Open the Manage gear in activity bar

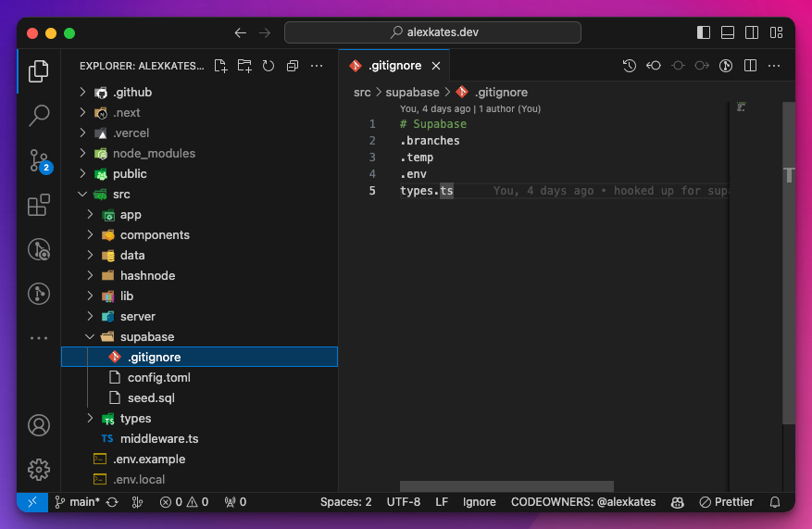point(39,470)
